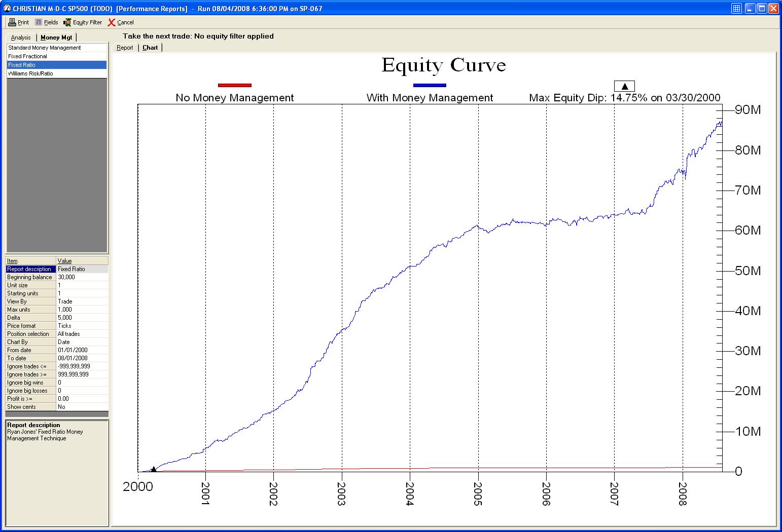Click the Print toolbar label
The image size is (782, 532).
click(x=23, y=22)
